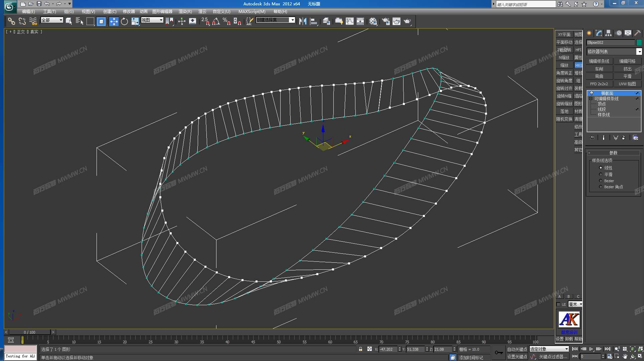Screen dimensions: 644x361
Task: Toggle the 2.5D Snaps button
Action: coord(205,21)
